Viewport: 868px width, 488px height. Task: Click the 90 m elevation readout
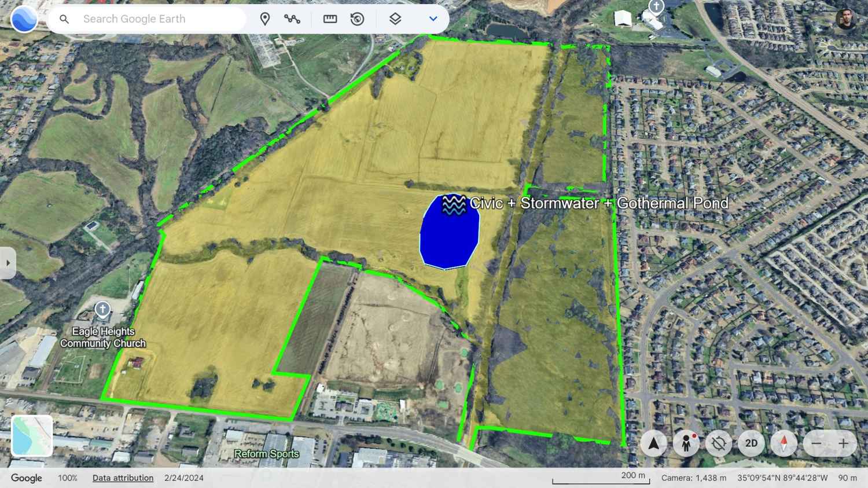[x=847, y=478]
